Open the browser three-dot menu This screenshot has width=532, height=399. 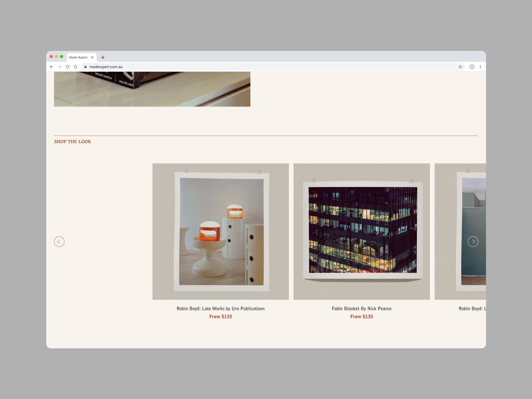[480, 67]
